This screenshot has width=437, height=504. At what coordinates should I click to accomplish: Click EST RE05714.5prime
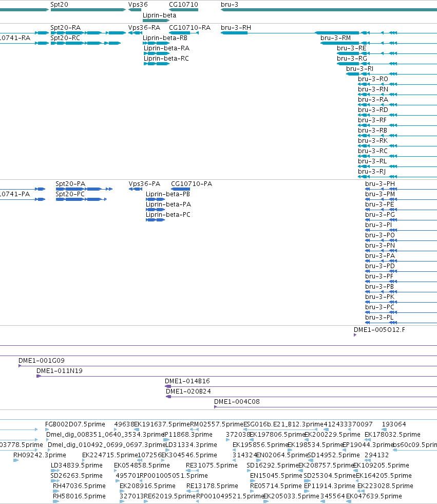click(x=276, y=486)
